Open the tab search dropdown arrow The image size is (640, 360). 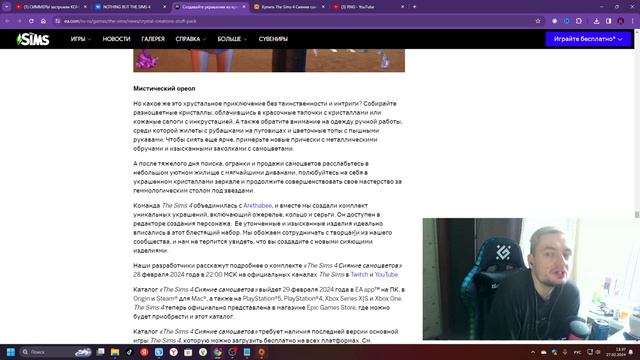7,7
